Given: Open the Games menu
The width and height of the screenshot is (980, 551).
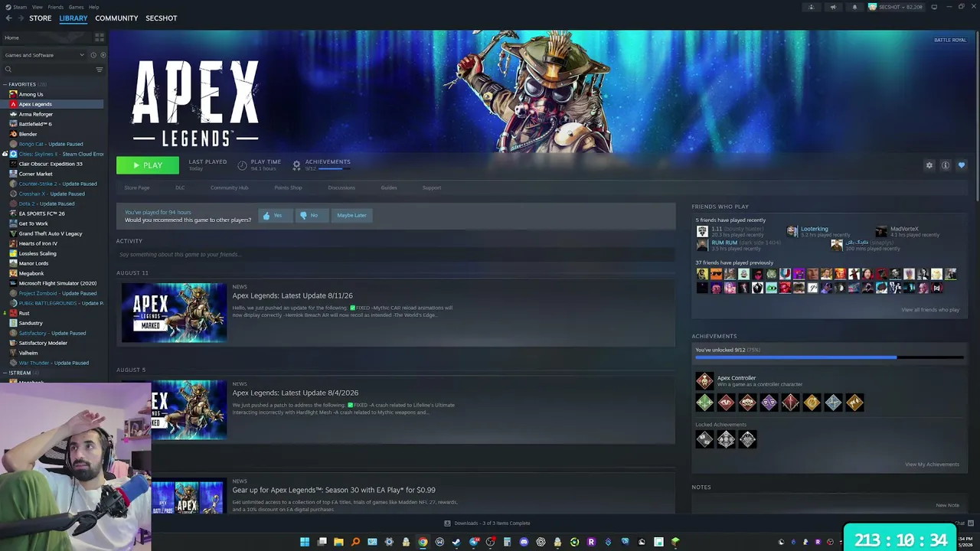Looking at the screenshot, I should point(77,7).
